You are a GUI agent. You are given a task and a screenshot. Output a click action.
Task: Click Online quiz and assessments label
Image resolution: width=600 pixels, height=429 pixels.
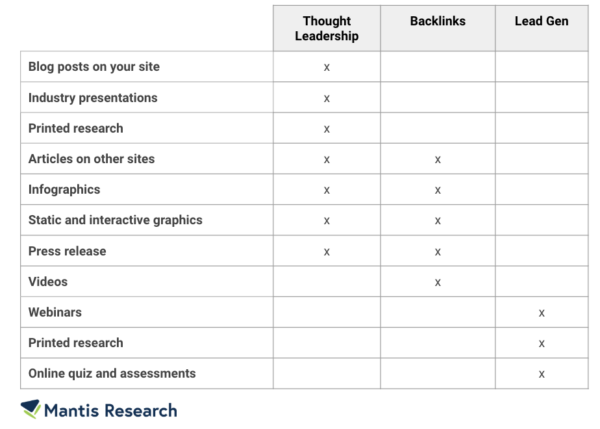point(112,374)
